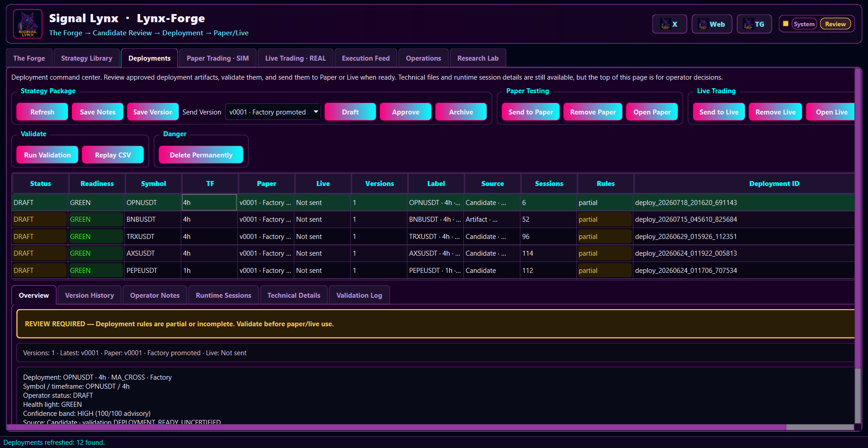Click Send to Paper button
The height and width of the screenshot is (448, 868).
tap(531, 112)
